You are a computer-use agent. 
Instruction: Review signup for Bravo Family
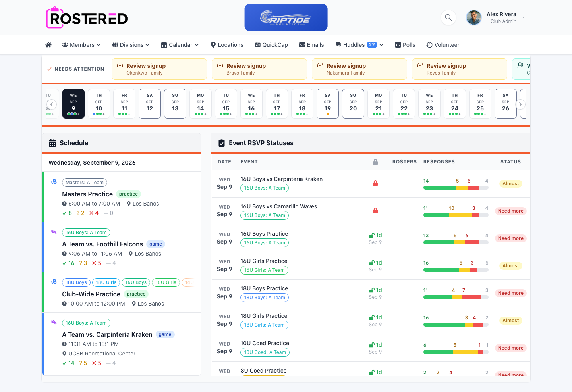coord(259,69)
